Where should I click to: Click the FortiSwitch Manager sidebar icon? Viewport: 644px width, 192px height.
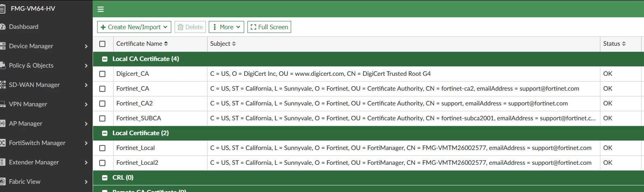pyautogui.click(x=2, y=143)
